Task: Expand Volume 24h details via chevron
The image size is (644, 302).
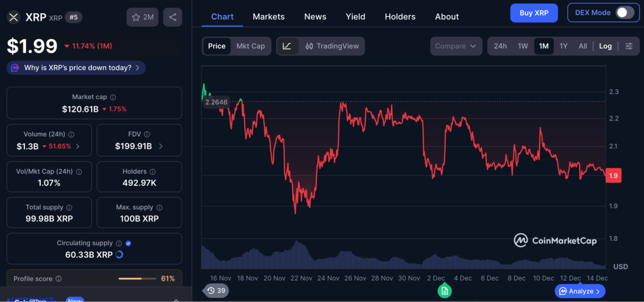Action: [x=77, y=146]
